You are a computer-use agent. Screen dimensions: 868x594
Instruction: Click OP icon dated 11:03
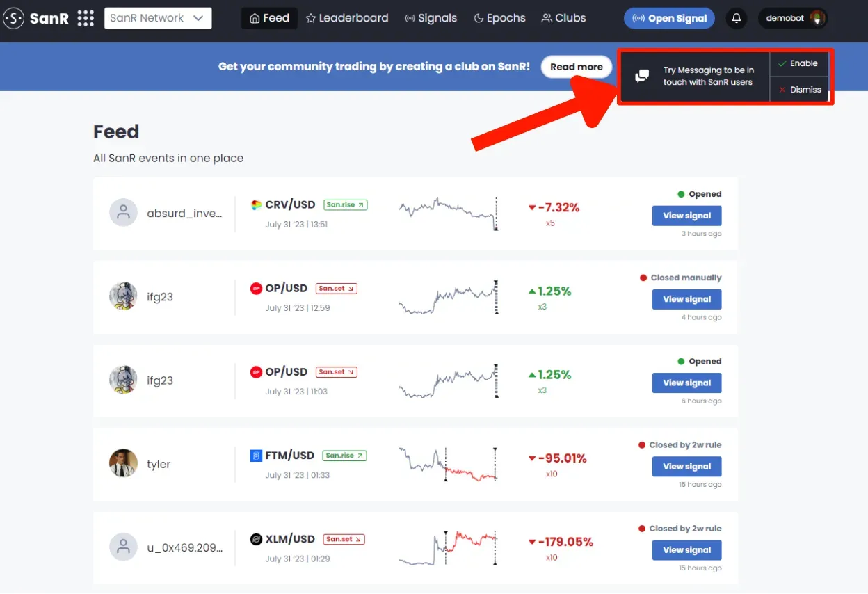pos(257,371)
